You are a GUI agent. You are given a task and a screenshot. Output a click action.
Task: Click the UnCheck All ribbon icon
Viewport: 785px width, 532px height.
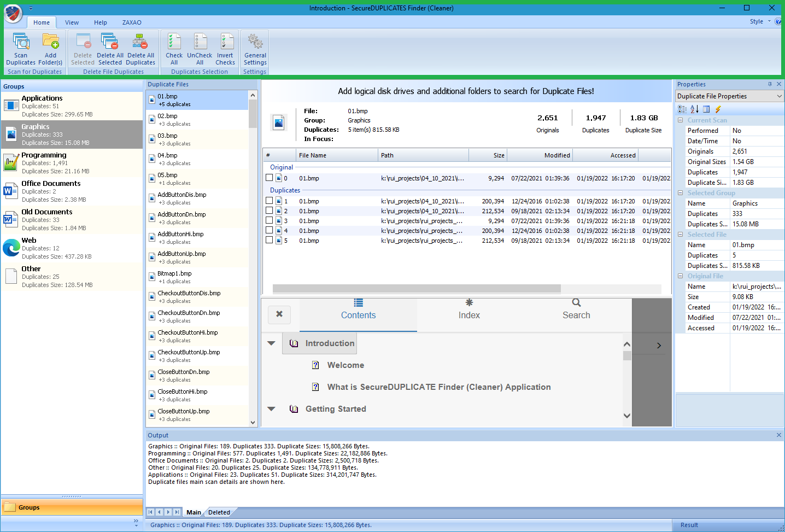200,49
